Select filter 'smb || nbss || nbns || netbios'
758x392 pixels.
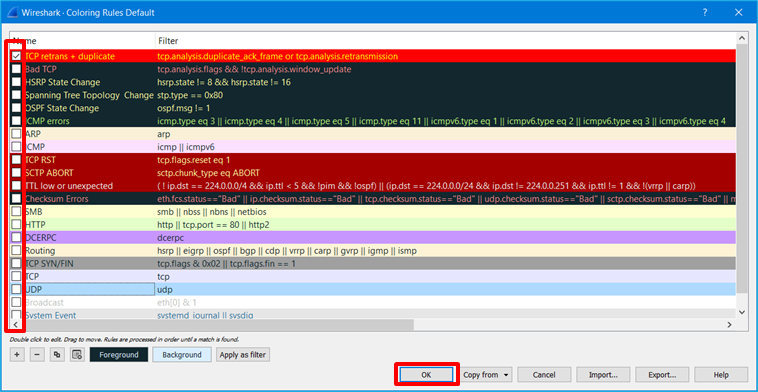[x=212, y=212]
